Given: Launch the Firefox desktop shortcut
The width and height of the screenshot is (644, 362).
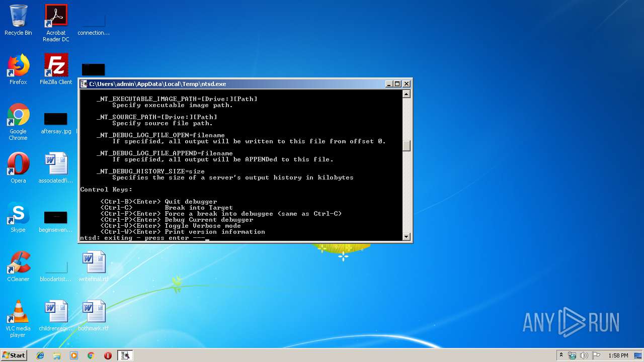Looking at the screenshot, I should click(18, 69).
